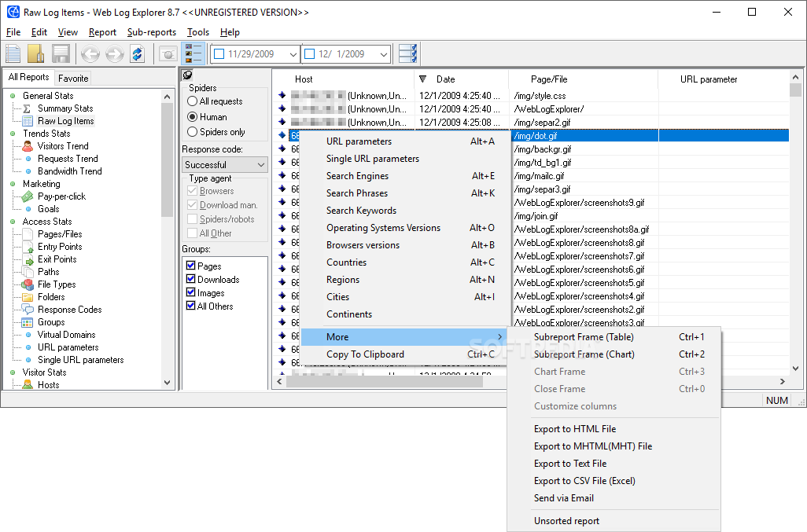
Task: Collapse the Visitor Stats tree group
Action: tap(13, 372)
